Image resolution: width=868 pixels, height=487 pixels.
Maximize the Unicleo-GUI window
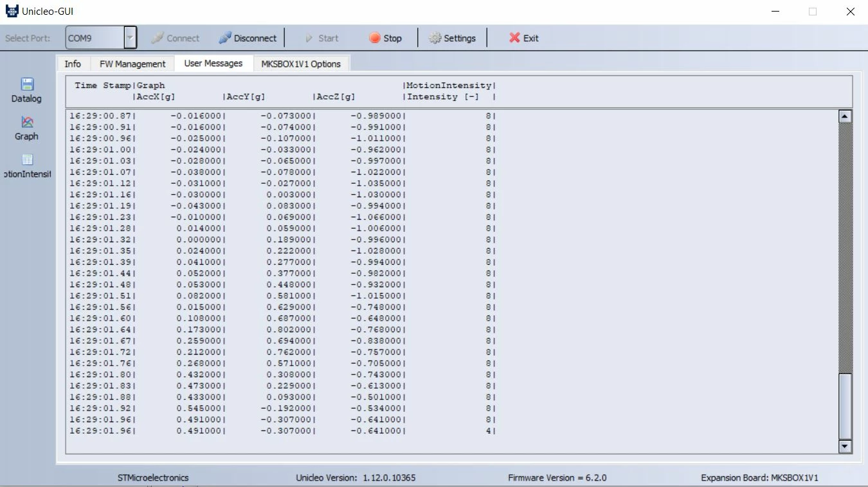pyautogui.click(x=813, y=12)
